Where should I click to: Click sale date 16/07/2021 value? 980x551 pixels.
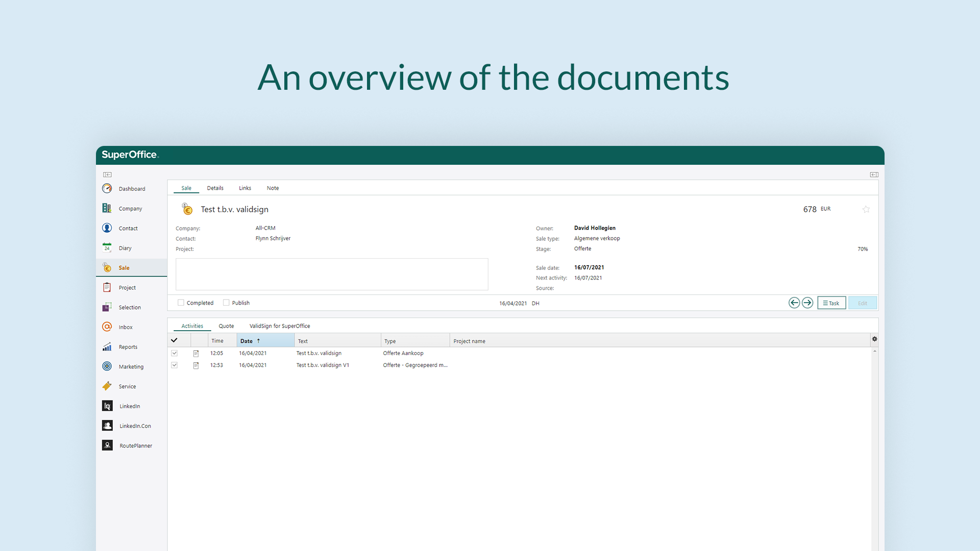pos(589,267)
